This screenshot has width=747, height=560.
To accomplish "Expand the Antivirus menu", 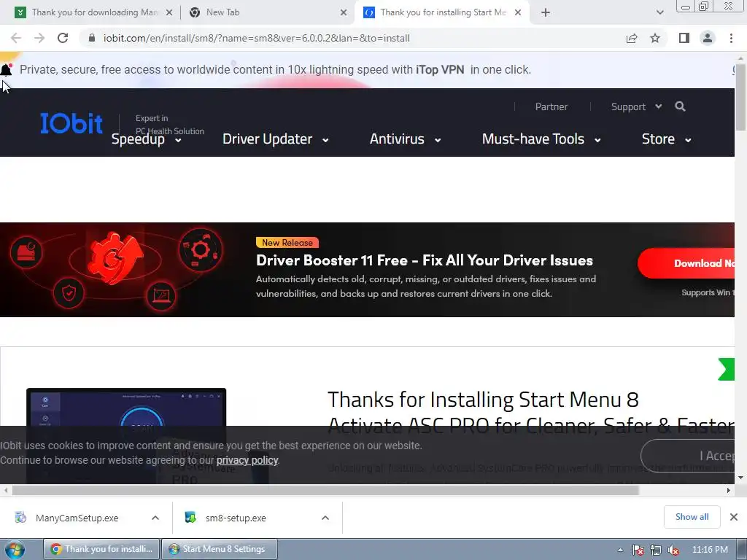I will [405, 139].
